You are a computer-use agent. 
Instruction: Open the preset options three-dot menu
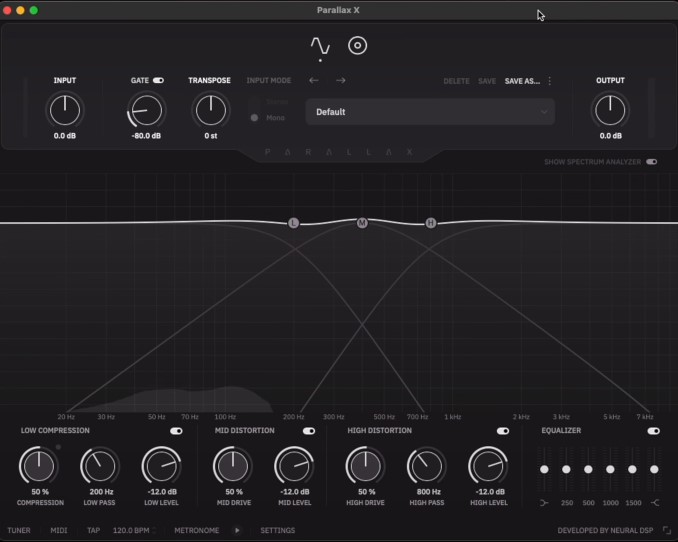(550, 81)
